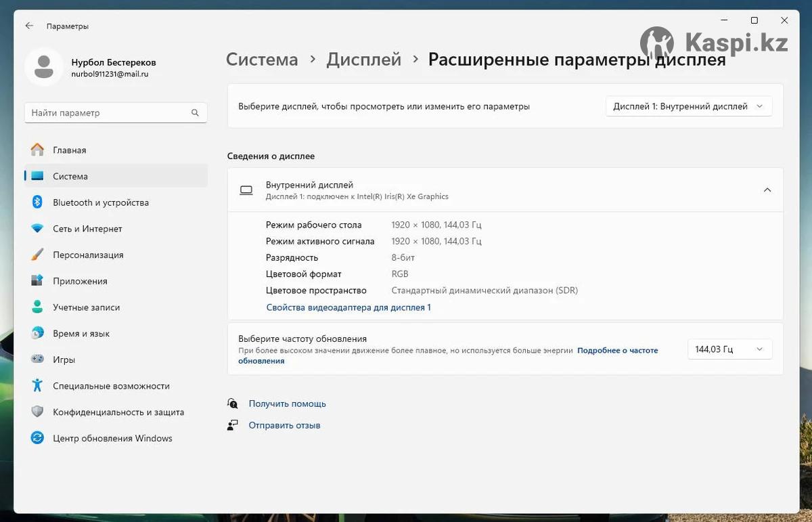The image size is (812, 522).
Task: Open the display selection dropdown
Action: pyautogui.click(x=688, y=106)
